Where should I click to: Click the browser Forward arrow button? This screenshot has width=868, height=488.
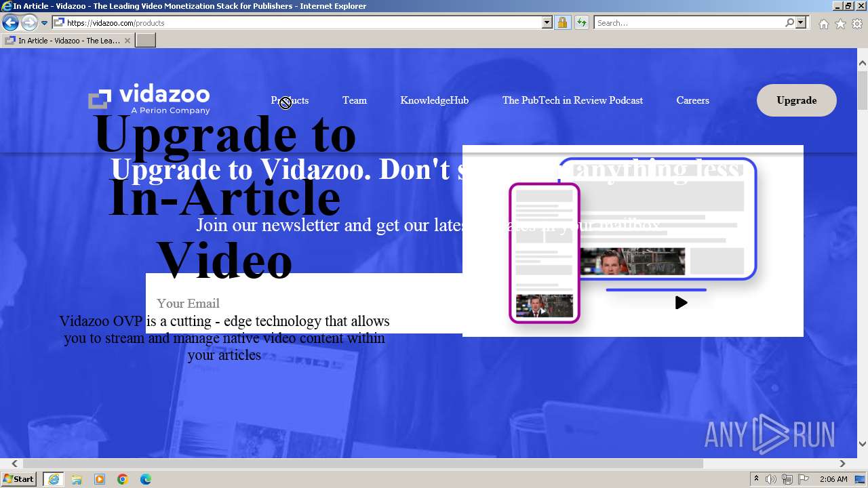[28, 23]
